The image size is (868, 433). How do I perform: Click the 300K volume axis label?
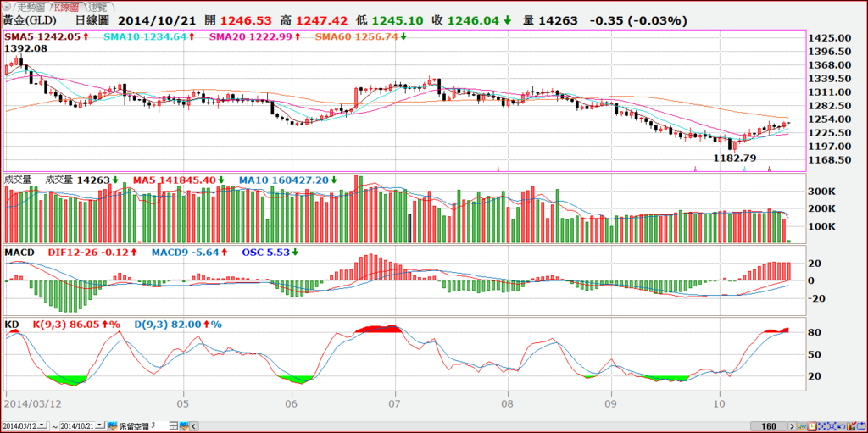click(822, 191)
